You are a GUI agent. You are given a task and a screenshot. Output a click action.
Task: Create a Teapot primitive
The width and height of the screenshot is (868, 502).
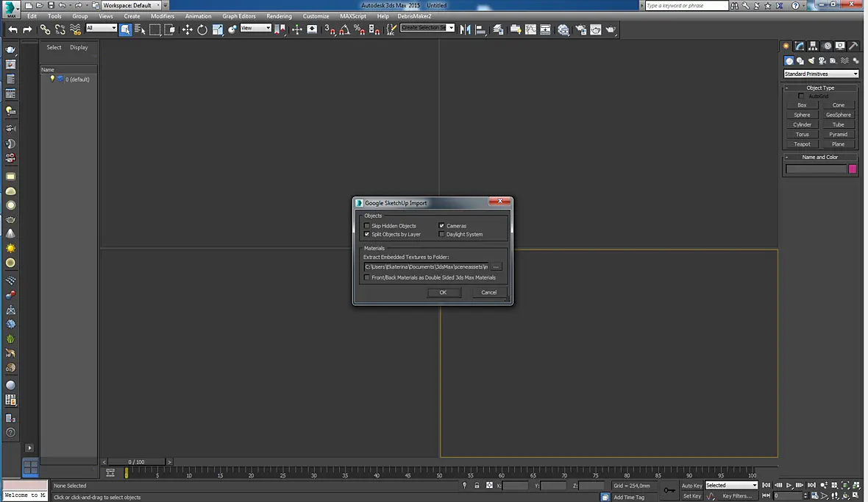[802, 144]
